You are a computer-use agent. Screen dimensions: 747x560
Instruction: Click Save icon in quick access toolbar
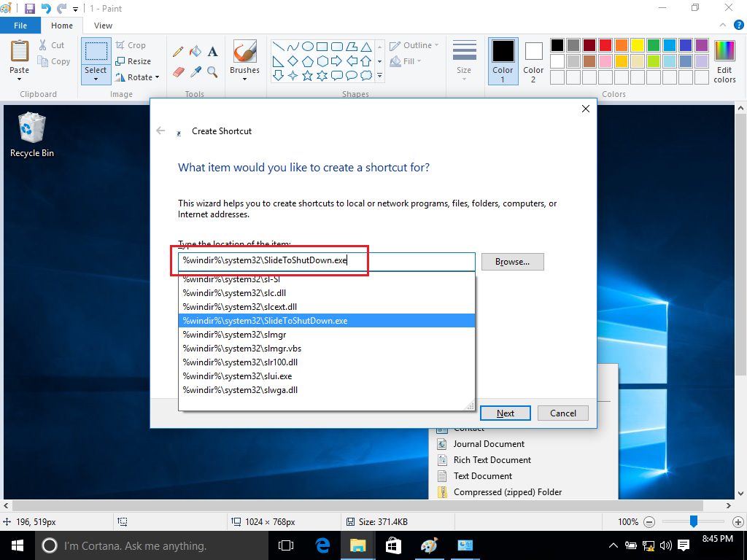click(29, 8)
